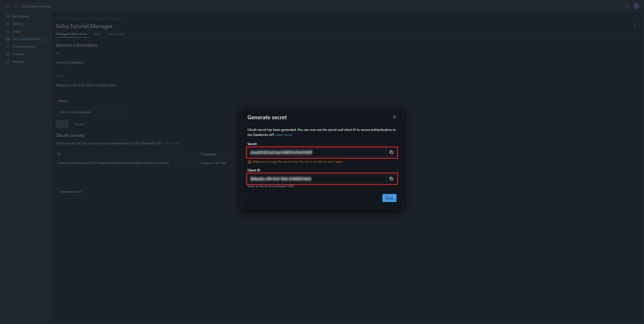Go to Usage in sidebar
The height and width of the screenshot is (324, 644).
tap(16, 31)
